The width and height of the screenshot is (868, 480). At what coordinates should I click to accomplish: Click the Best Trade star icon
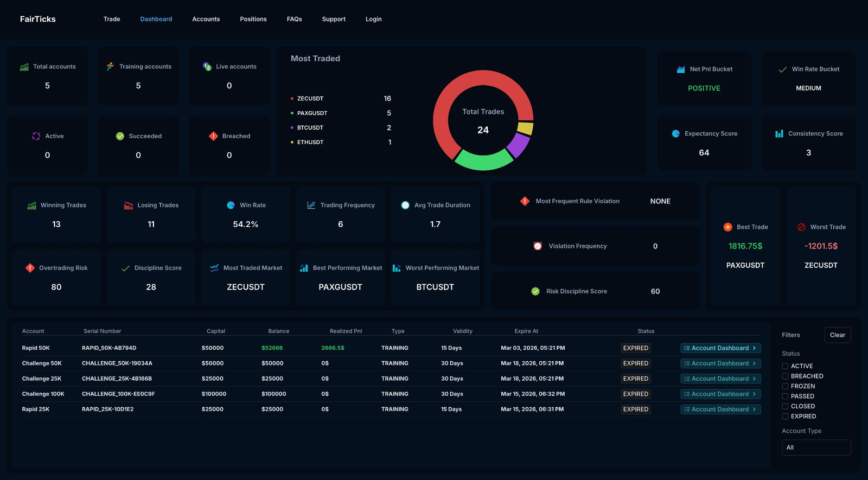(727, 227)
